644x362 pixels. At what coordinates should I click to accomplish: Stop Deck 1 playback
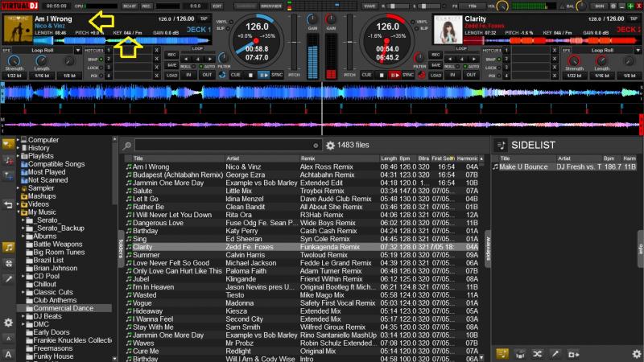(250, 75)
